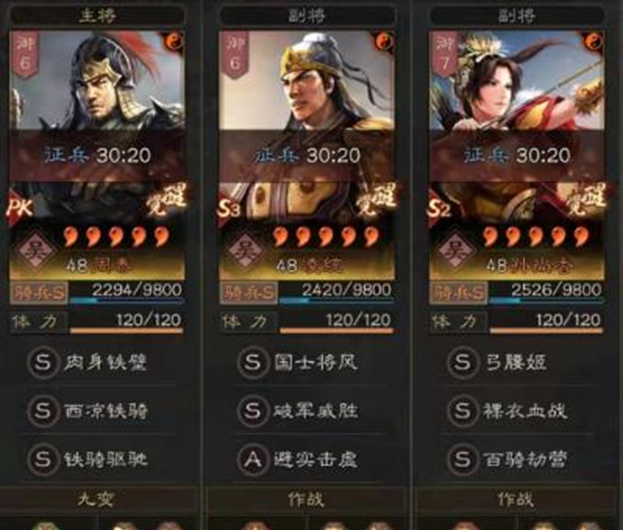Click the troop bar showing 2294/9800
Image resolution: width=623 pixels, height=530 pixels.
pos(126,292)
